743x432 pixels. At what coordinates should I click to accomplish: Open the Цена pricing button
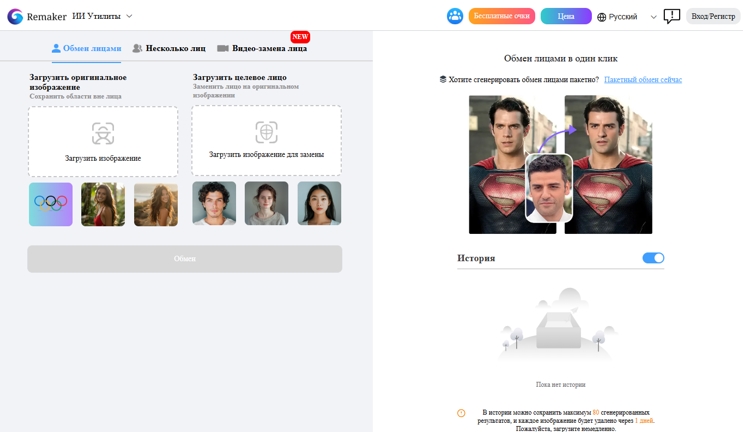coord(566,16)
